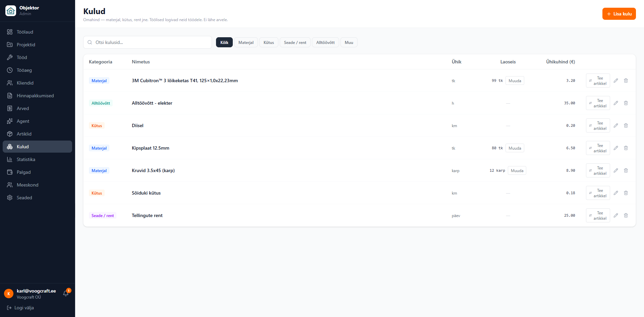Edit the Kipsplaat 12.5mm cost with the pencil icon
Image resolution: width=644 pixels, height=317 pixels.
tap(616, 148)
